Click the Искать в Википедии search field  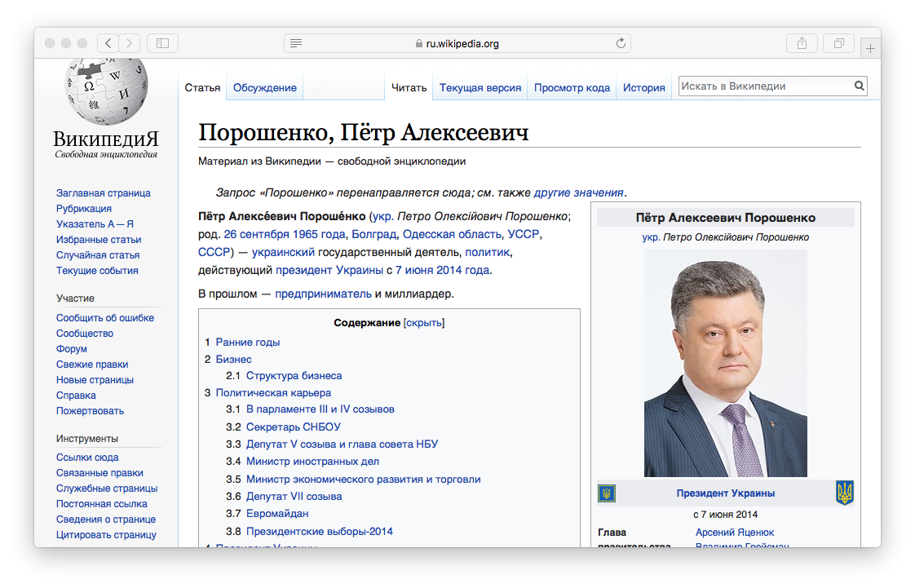(x=764, y=86)
